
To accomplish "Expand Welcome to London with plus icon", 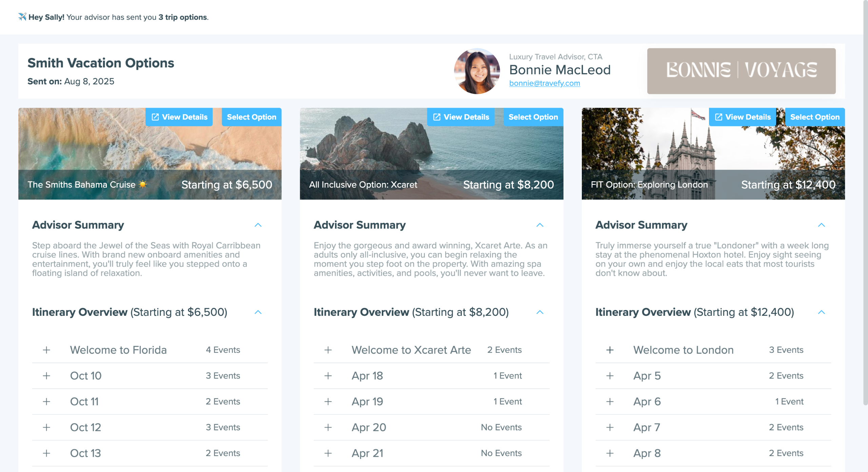I will click(x=610, y=350).
